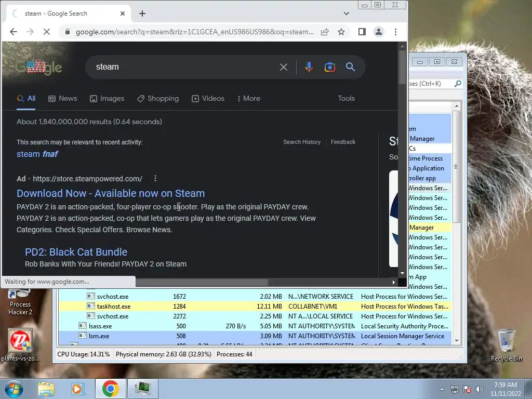Open Process Hacker 2 desktop shortcut

(x=20, y=302)
